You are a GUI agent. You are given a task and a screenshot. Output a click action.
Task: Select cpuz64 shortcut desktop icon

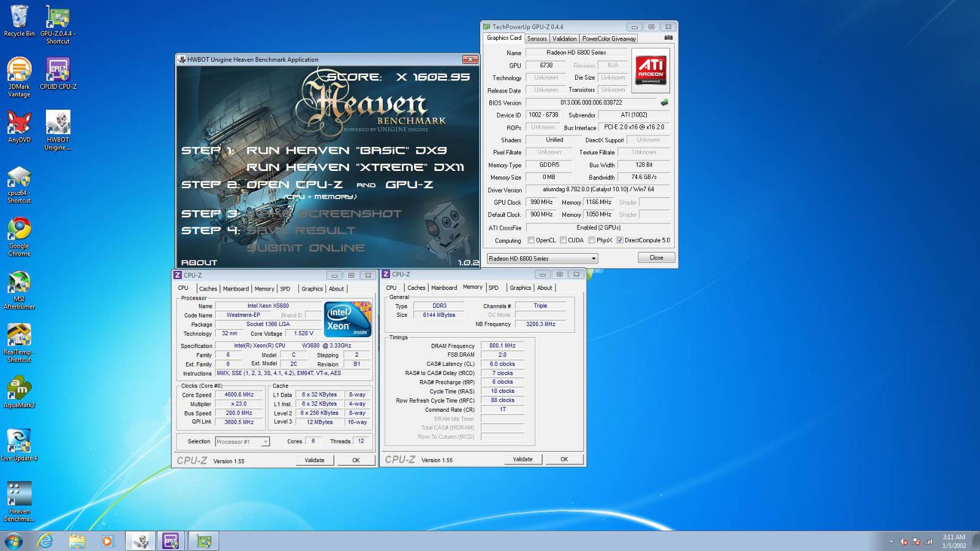tap(19, 184)
